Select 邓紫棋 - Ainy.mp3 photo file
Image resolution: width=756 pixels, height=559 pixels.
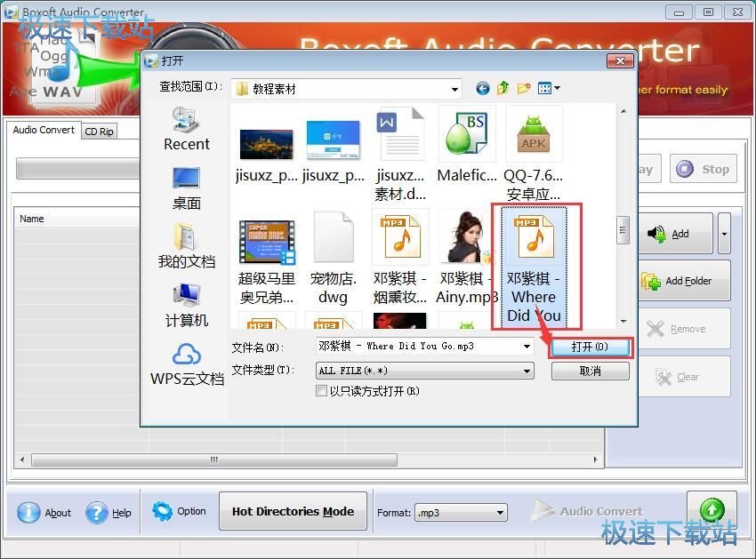click(x=467, y=257)
